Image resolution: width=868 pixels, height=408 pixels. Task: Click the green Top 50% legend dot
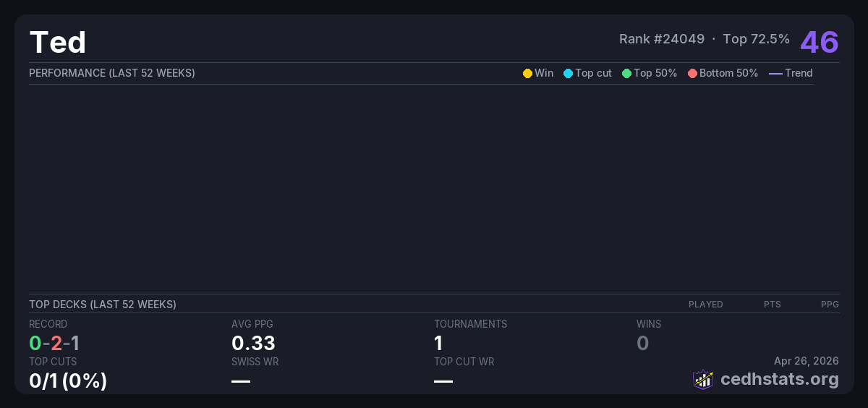coord(626,73)
